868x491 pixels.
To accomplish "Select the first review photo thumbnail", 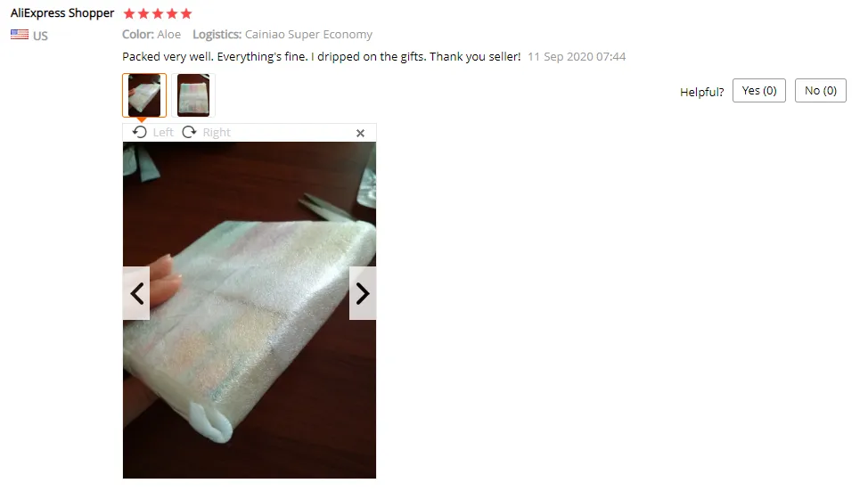I will point(144,95).
